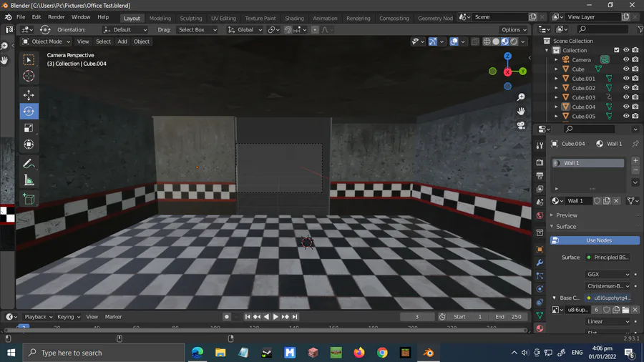The width and height of the screenshot is (644, 362).
Task: Open the Render menu
Action: coord(57,17)
